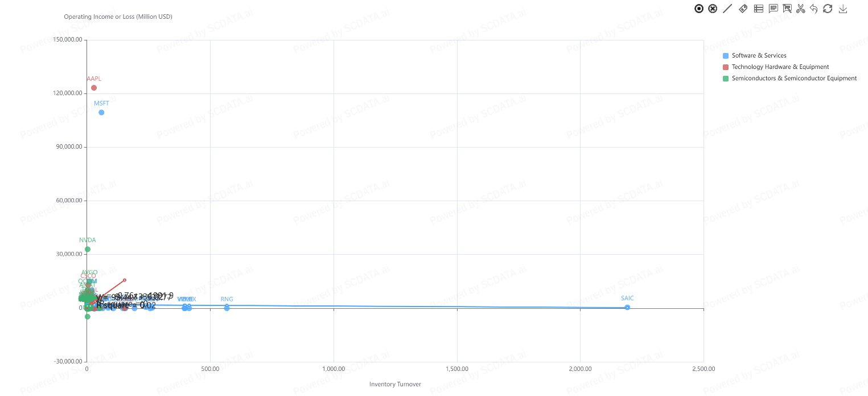This screenshot has width=868, height=396.
Task: Click the MSFT data point
Action: (x=101, y=112)
